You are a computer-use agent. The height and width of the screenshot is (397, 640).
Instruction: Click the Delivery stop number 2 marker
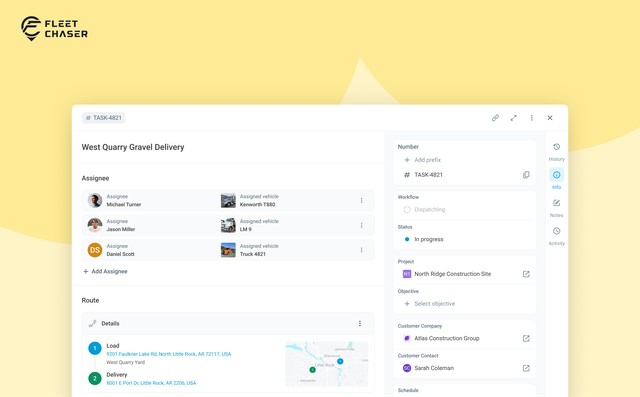pyautogui.click(x=95, y=378)
